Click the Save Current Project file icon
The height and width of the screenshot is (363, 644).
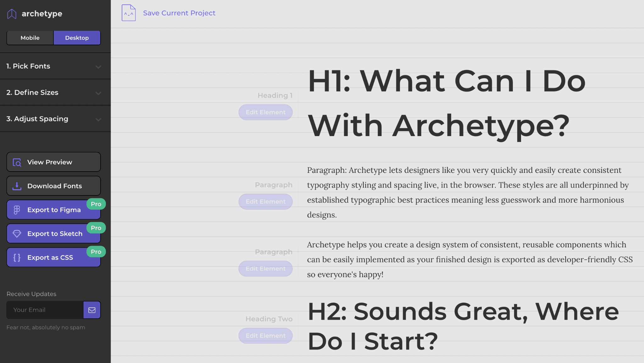(129, 13)
